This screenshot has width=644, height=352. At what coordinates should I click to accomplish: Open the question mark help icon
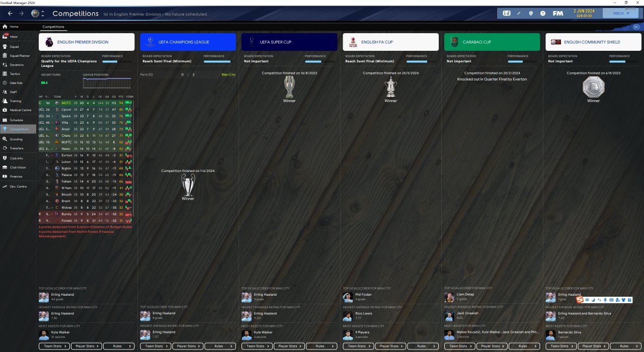[x=543, y=13]
